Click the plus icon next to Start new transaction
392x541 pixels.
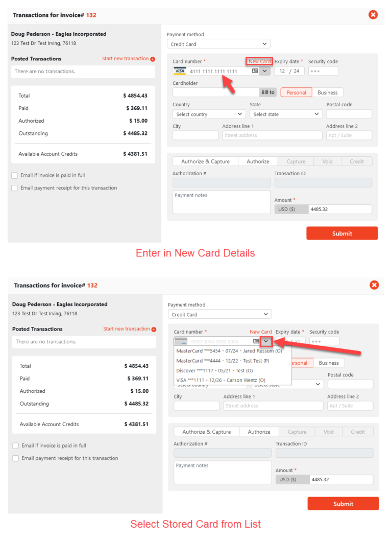click(x=152, y=58)
